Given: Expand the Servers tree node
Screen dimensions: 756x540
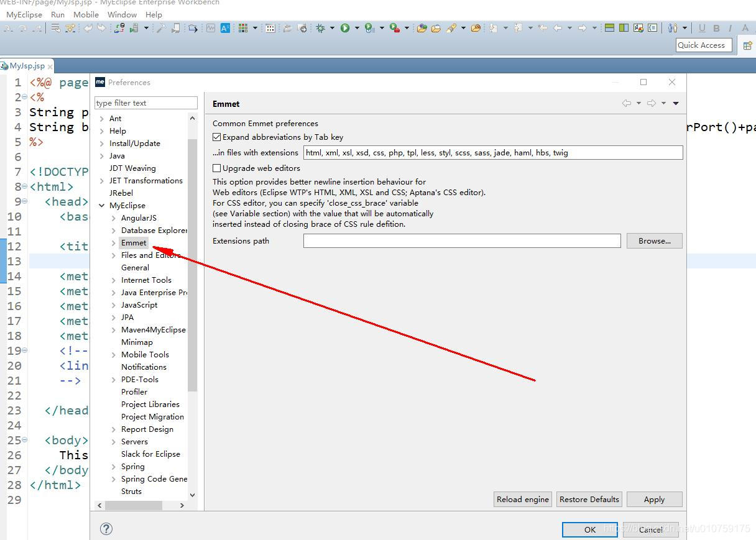Looking at the screenshot, I should (x=114, y=441).
